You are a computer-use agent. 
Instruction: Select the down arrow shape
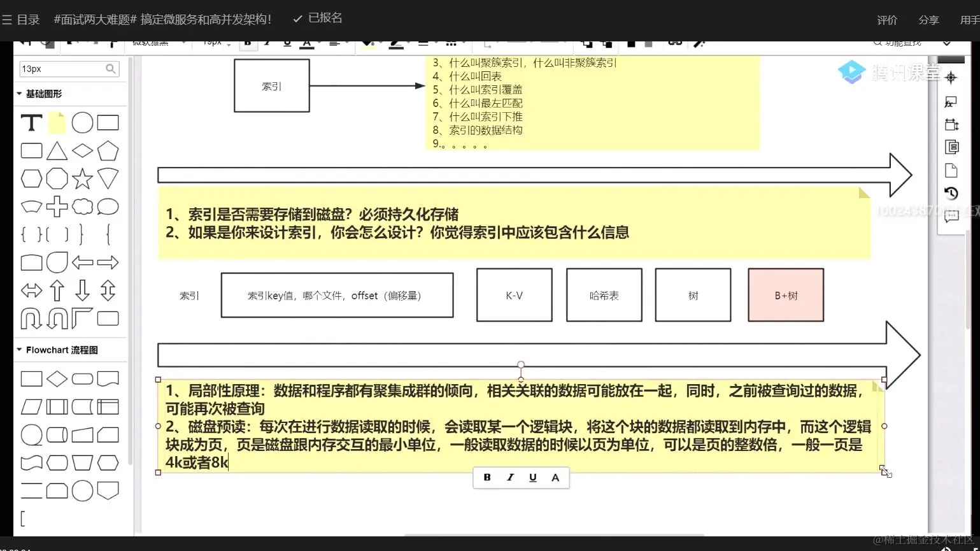82,290
